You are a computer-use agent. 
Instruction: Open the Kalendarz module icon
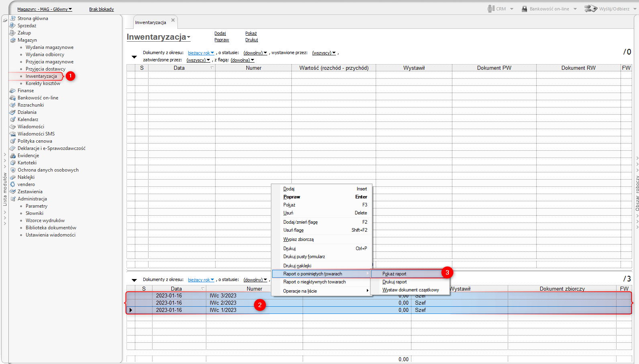pyautogui.click(x=12, y=119)
